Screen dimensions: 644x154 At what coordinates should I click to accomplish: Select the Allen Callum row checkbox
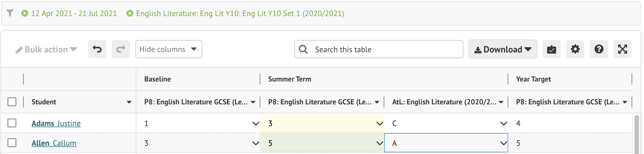[12, 143]
